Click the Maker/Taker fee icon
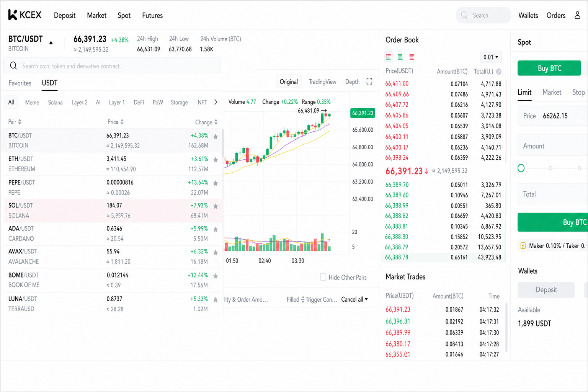 (523, 246)
